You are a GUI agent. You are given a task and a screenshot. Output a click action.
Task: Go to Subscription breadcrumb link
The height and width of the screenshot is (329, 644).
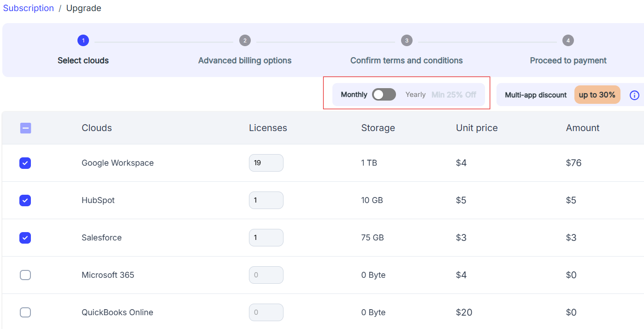pos(29,8)
